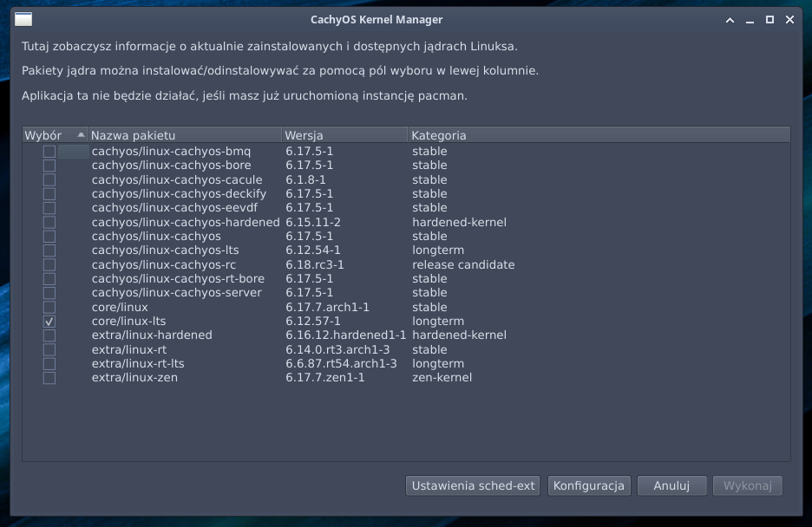Click version 6.15.11-2 cell
The height and width of the screenshot is (527, 812).
tap(313, 223)
